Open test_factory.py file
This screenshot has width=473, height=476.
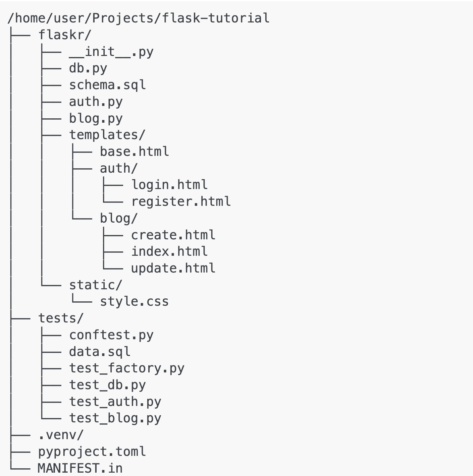pos(126,368)
